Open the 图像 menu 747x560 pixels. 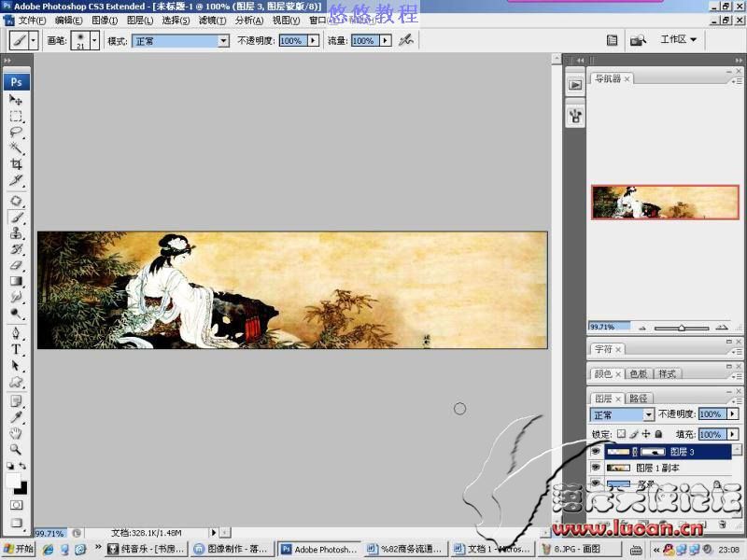(x=105, y=21)
